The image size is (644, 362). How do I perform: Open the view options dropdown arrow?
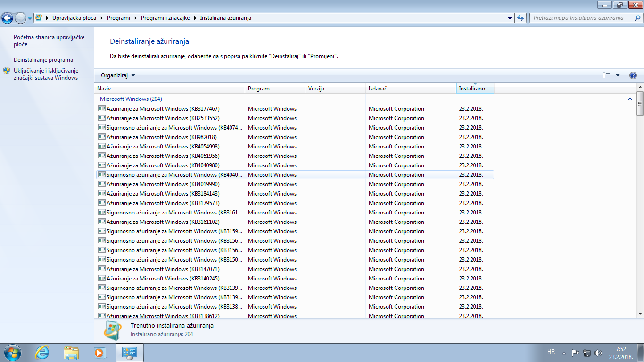click(618, 75)
